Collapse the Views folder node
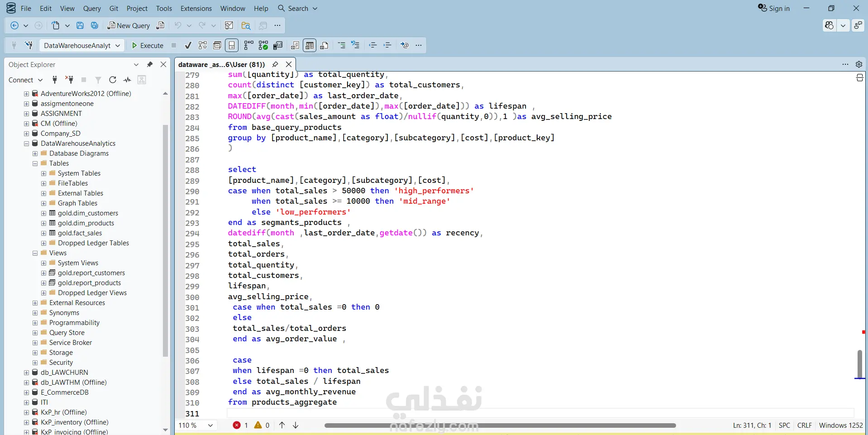Screen dimensions: 868x435 35,253
